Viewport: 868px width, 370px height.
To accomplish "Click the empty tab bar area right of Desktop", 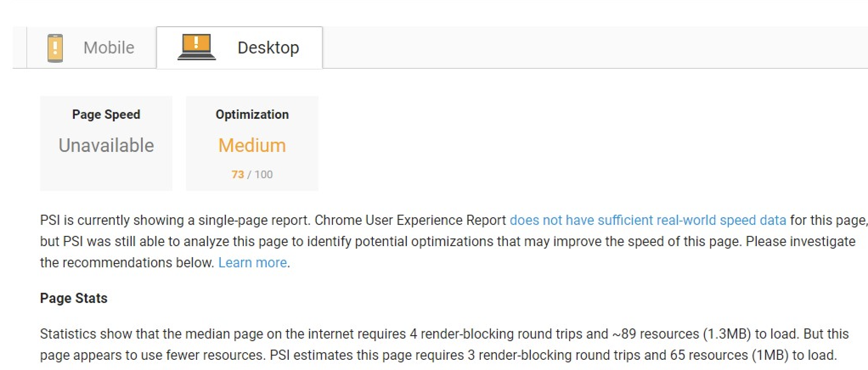I will 595,48.
